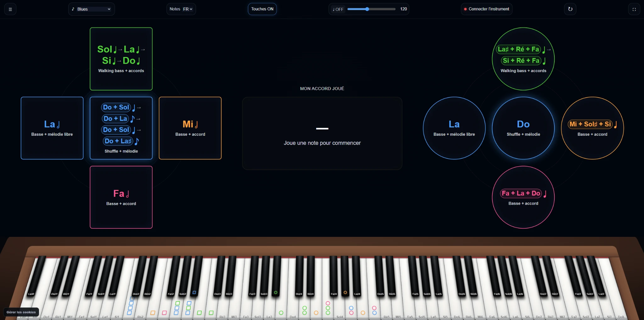
Task: Select the orange Mi Basse + accord square card
Action: (x=190, y=128)
